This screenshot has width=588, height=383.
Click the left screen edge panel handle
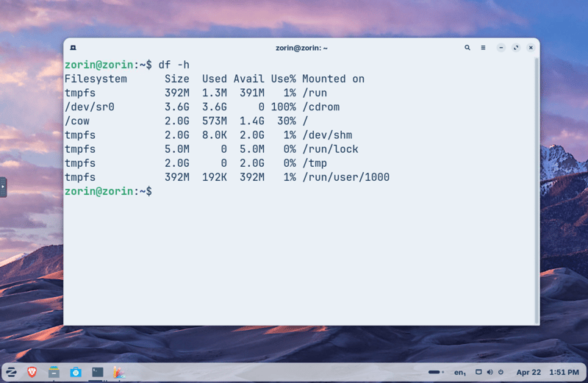[3, 187]
